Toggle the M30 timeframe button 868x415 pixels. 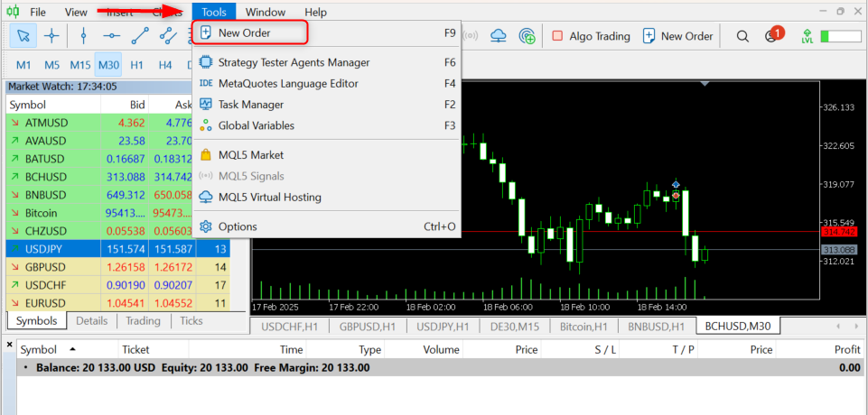coord(108,65)
